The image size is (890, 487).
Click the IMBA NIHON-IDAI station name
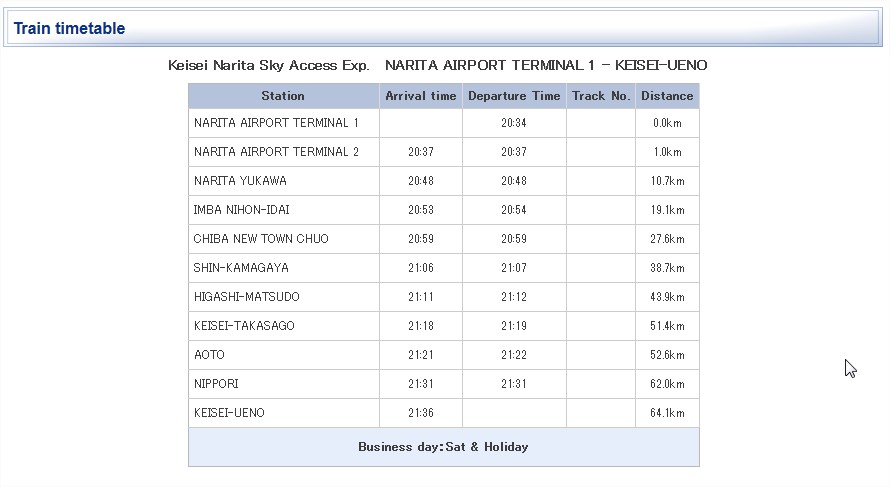[x=241, y=210]
